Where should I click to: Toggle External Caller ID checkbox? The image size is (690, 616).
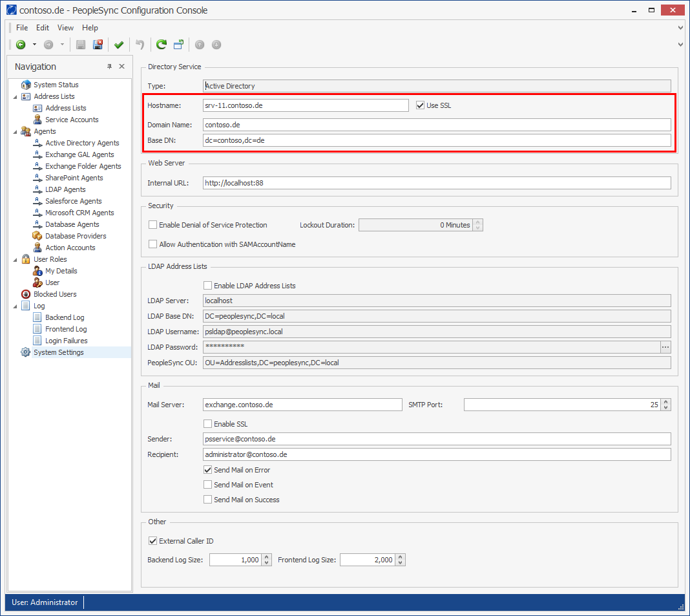pyautogui.click(x=152, y=541)
